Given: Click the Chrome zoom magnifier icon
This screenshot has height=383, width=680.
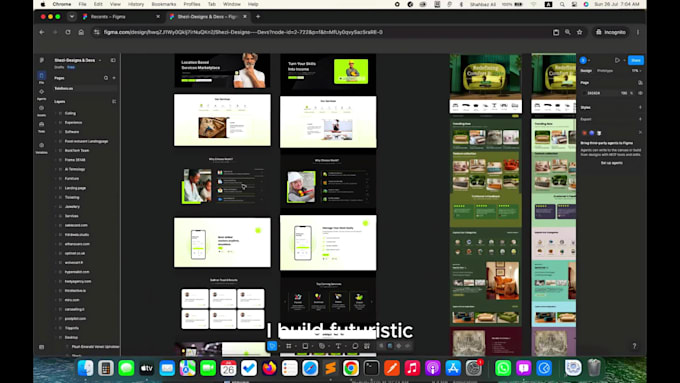Looking at the screenshot, I should (x=568, y=32).
